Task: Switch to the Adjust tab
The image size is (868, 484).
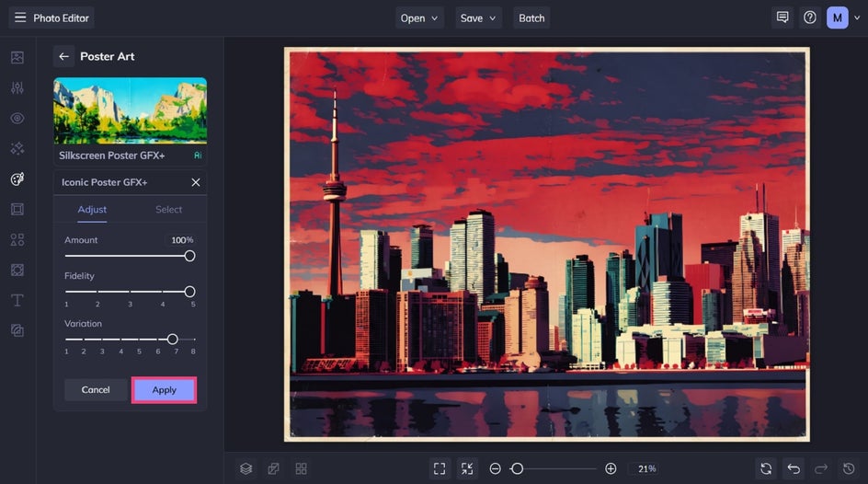Action: [92, 209]
